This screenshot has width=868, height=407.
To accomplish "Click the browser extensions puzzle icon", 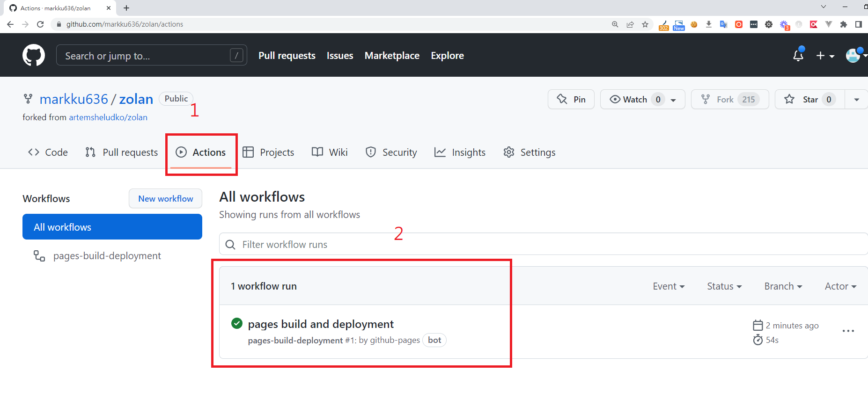I will (844, 24).
